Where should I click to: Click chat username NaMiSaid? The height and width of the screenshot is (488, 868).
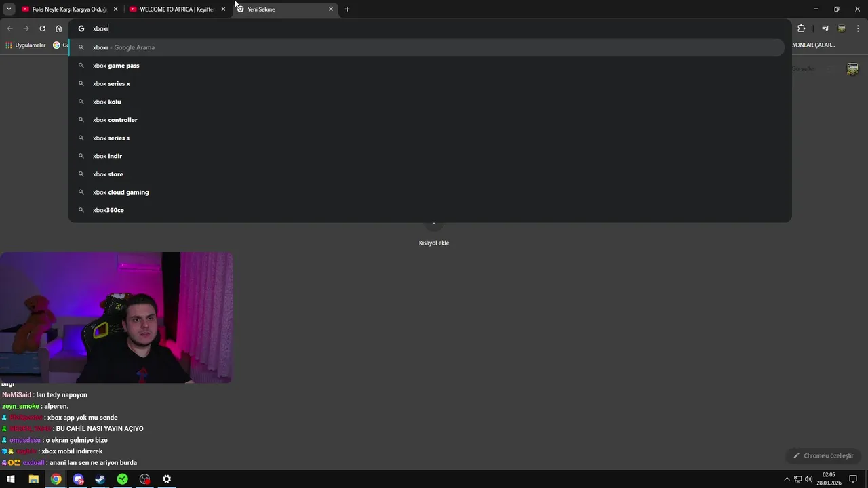[x=17, y=395]
